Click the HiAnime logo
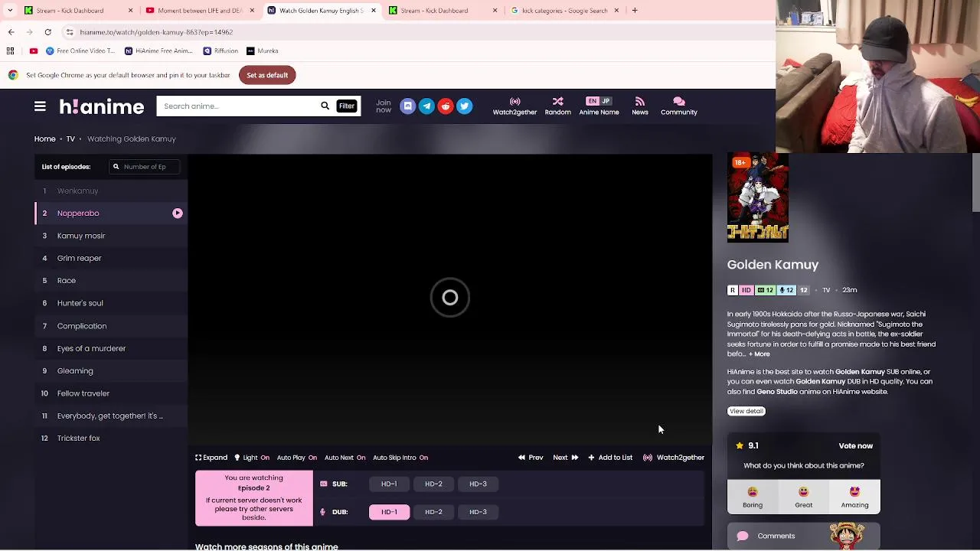This screenshot has height=551, width=980. (102, 106)
